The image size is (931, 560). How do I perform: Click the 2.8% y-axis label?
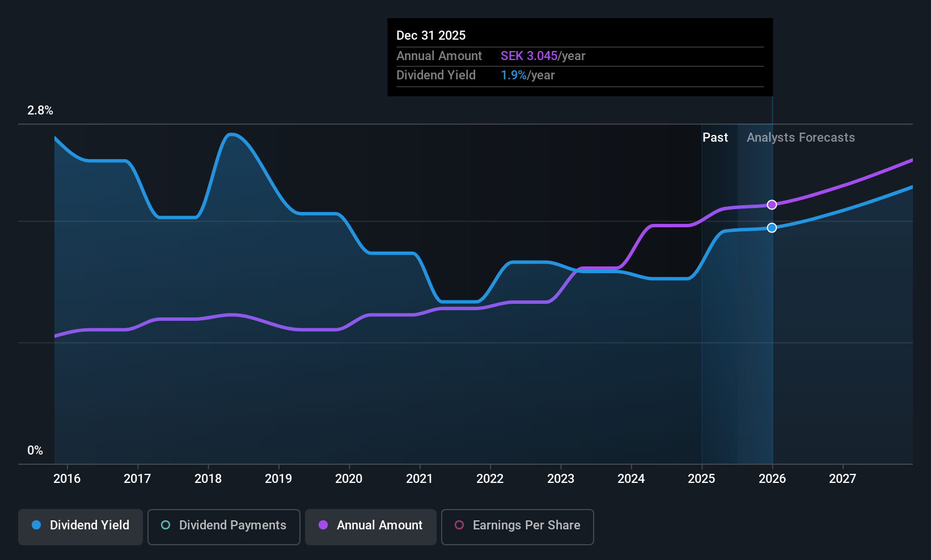(x=40, y=111)
